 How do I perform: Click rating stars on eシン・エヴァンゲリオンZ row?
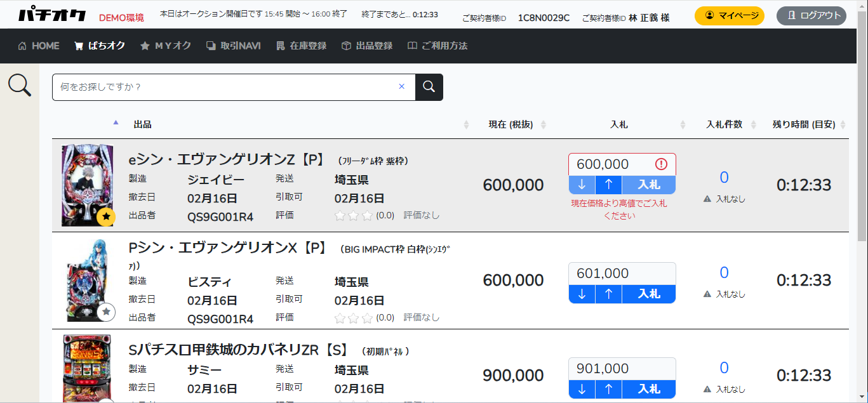[354, 215]
